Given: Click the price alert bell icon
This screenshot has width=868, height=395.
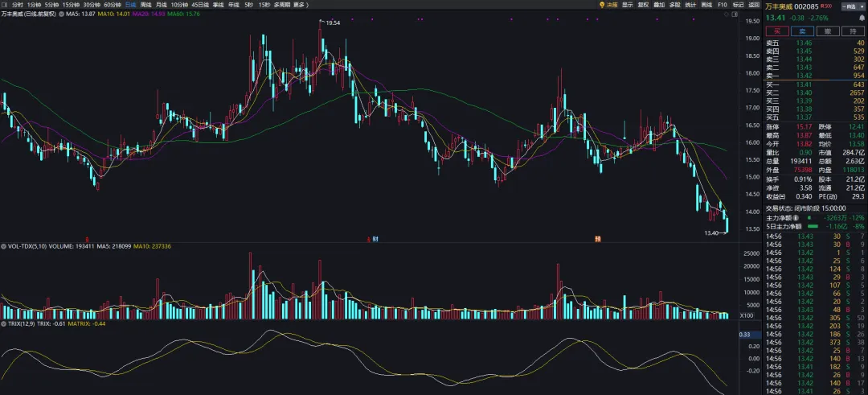Looking at the screenshot, I should 862,19.
